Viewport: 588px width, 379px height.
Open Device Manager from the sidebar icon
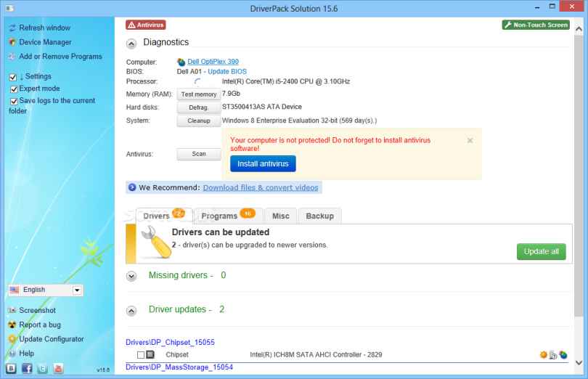coord(12,42)
